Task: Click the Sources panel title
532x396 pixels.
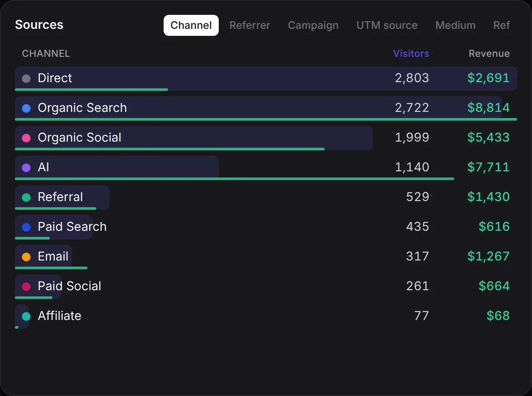Action: 39,25
